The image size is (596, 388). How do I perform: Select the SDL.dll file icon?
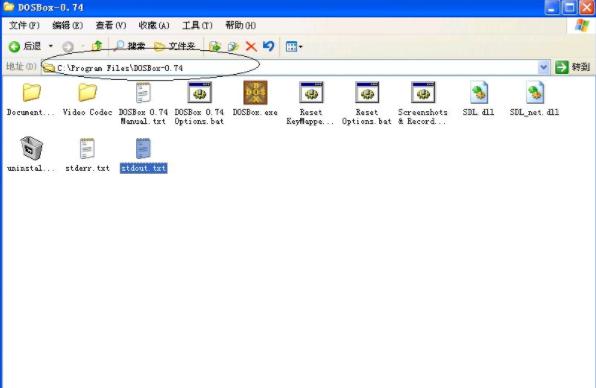pos(479,92)
